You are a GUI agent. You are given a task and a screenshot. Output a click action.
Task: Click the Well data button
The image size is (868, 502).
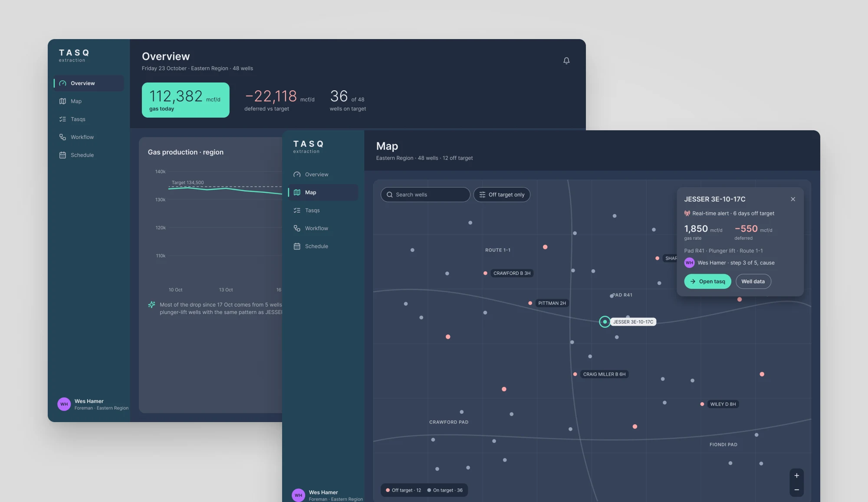coord(753,281)
